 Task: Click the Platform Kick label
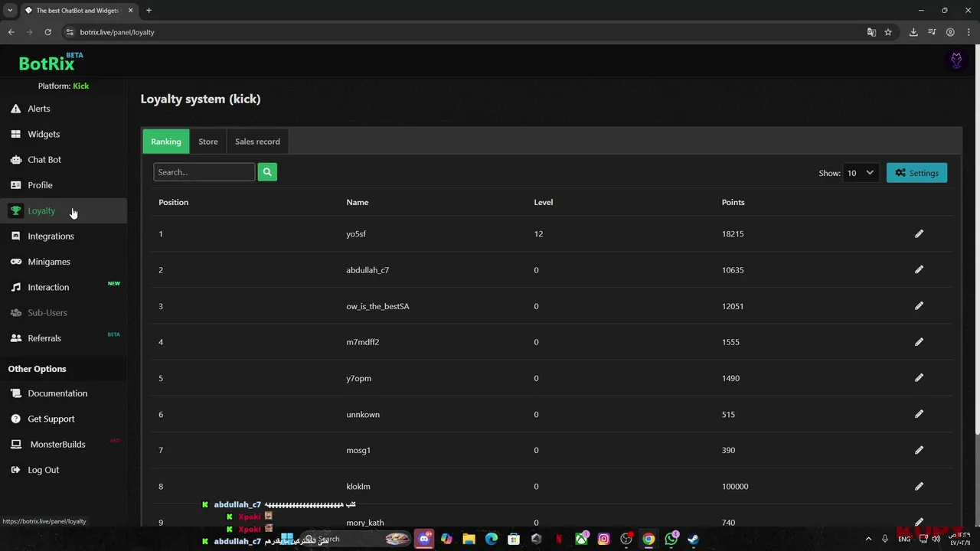[64, 86]
